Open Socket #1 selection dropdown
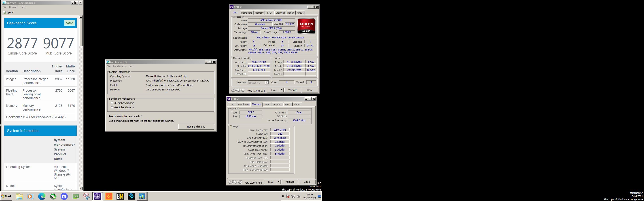Image resolution: width=644 pixels, height=201 pixels. pos(258,82)
